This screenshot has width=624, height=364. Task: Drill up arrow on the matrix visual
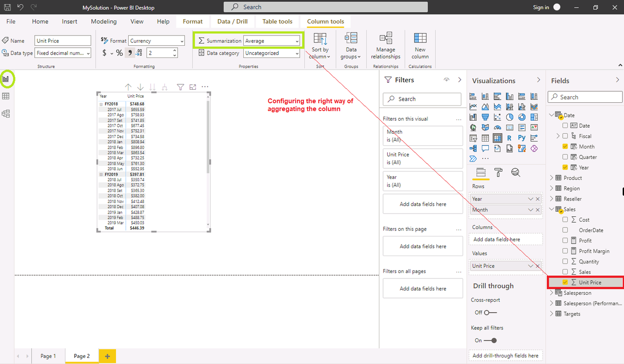[128, 87]
